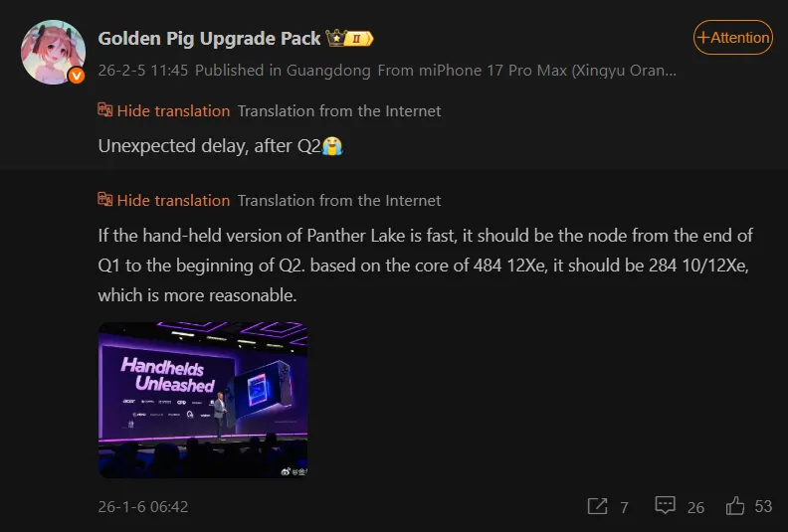This screenshot has width=788, height=532.
Task: Follow user with +Attention button
Action: pos(733,37)
